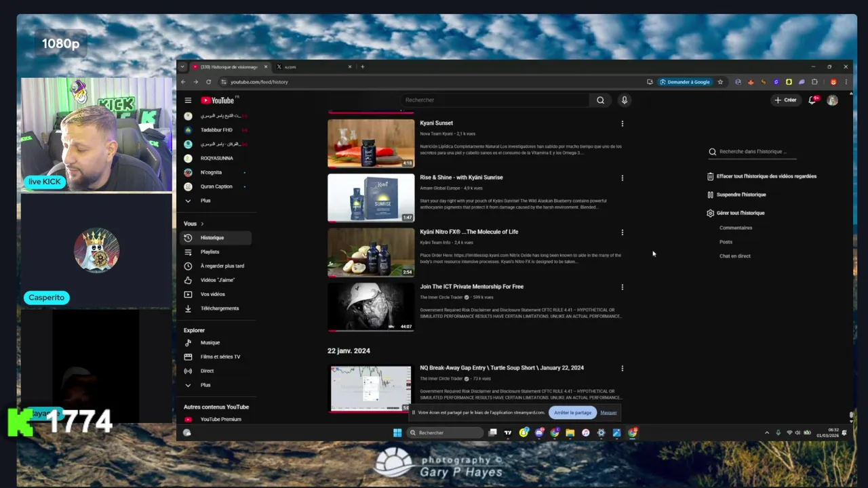Reload the page with refresh button
868x488 pixels.
click(x=208, y=82)
